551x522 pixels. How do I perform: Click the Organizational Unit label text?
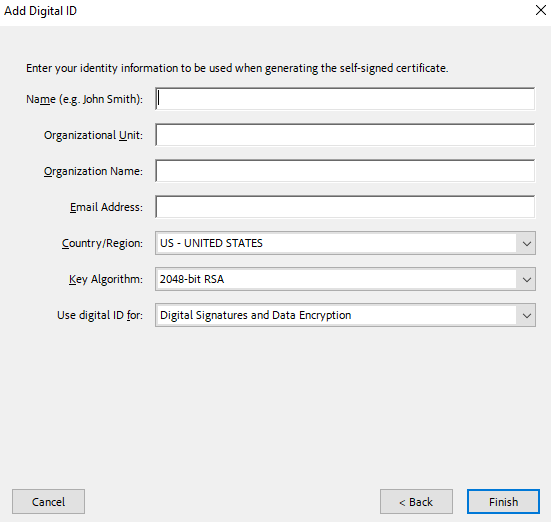pyautogui.click(x=93, y=135)
